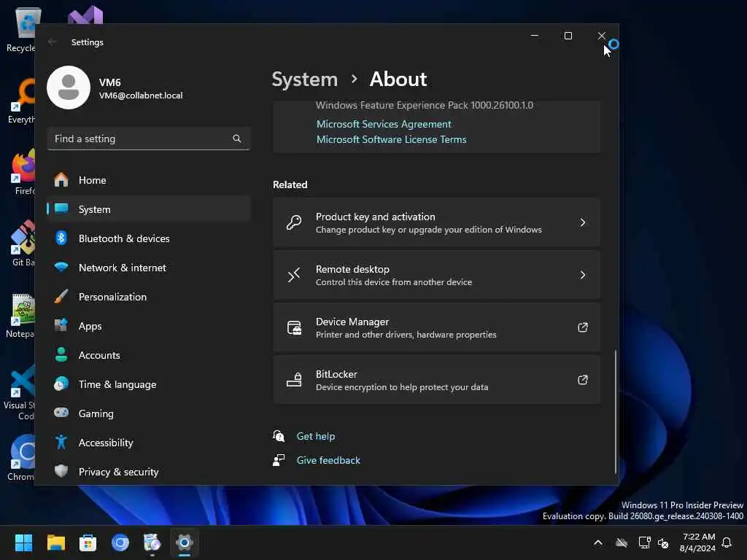Click the Personalization brush icon
Image resolution: width=747 pixels, height=560 pixels.
click(61, 296)
